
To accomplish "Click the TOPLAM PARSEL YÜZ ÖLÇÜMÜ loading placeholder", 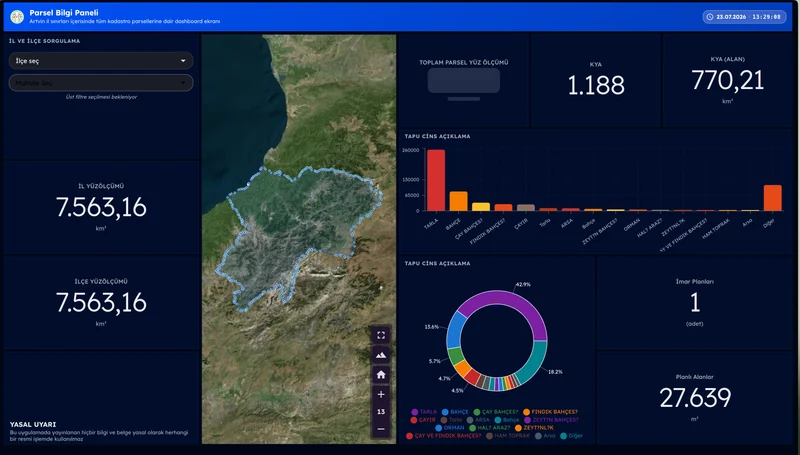I will tap(464, 81).
